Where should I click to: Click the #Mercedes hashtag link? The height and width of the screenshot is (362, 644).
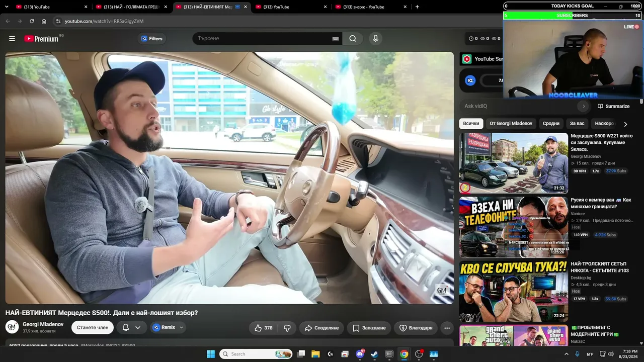(x=92, y=345)
